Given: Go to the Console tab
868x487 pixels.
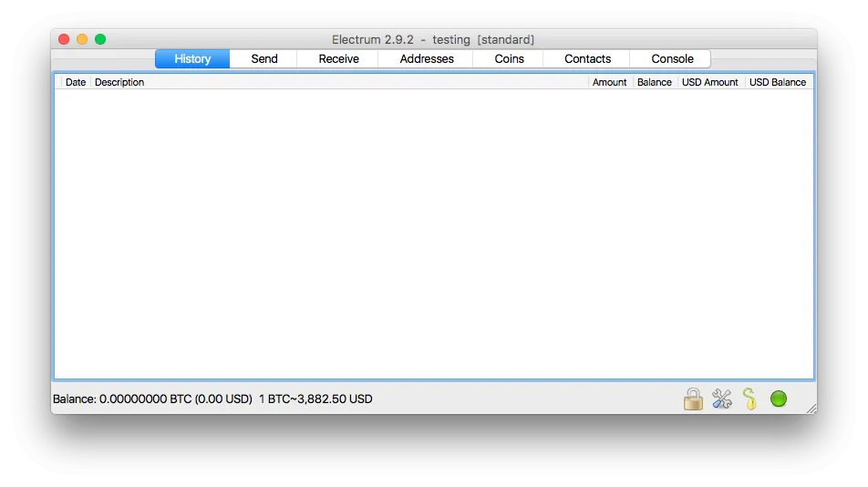Looking at the screenshot, I should coord(671,58).
